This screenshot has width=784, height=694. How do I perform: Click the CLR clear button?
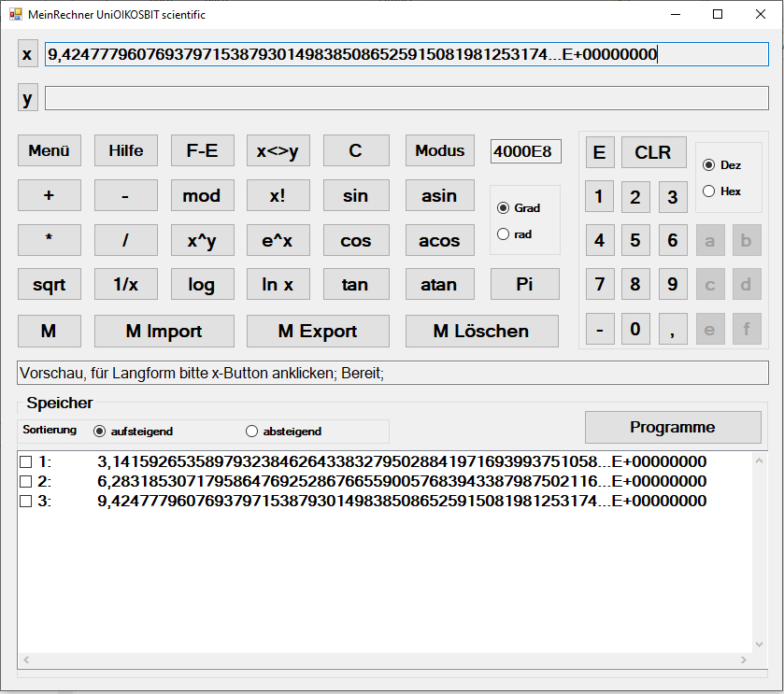652,152
